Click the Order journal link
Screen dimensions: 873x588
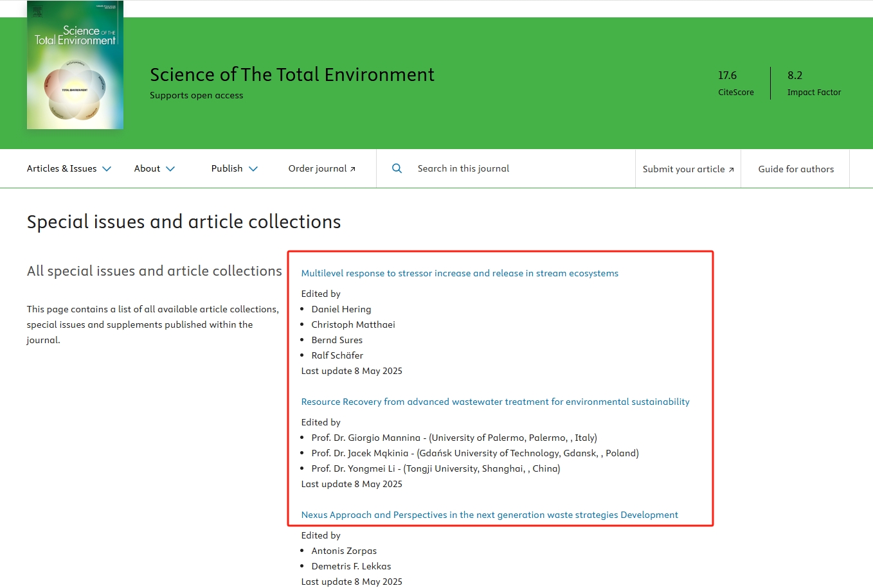click(x=317, y=168)
